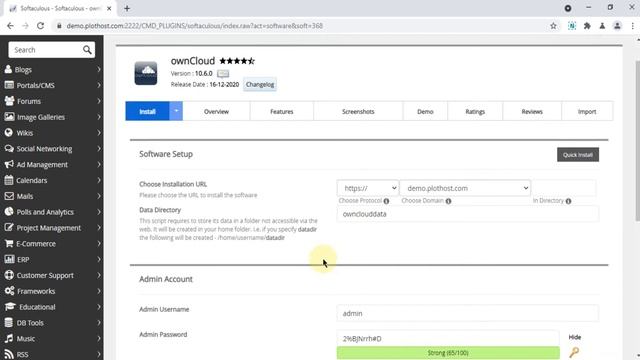Open browser extensions puzzle icon
The width and height of the screenshot is (640, 360).
[x=587, y=26]
